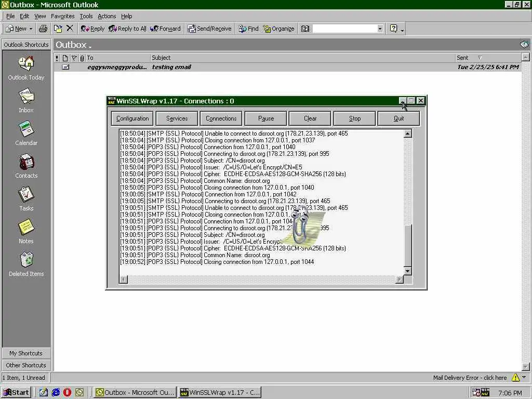This screenshot has height=399, width=532.
Task: Click the Mail Delivery Error message
Action: [x=470, y=378]
